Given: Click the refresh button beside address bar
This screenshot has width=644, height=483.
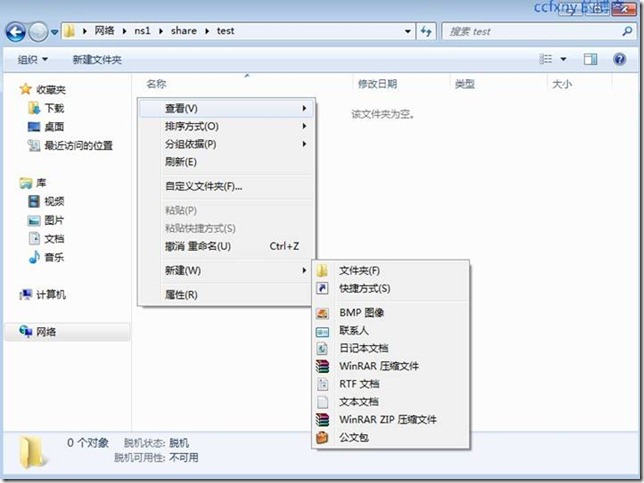Looking at the screenshot, I should (x=426, y=31).
